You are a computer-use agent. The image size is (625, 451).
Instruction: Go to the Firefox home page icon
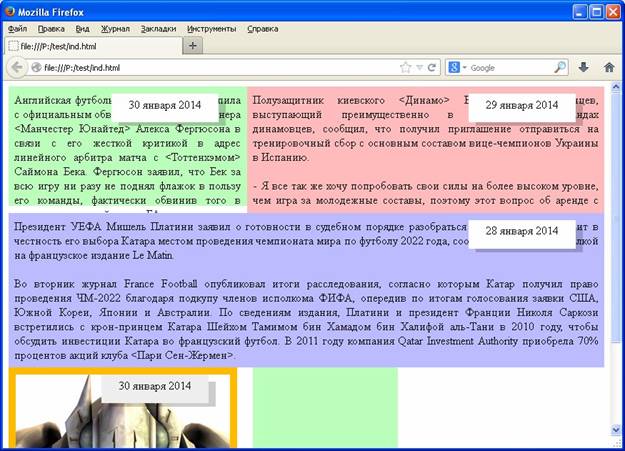tap(609, 68)
